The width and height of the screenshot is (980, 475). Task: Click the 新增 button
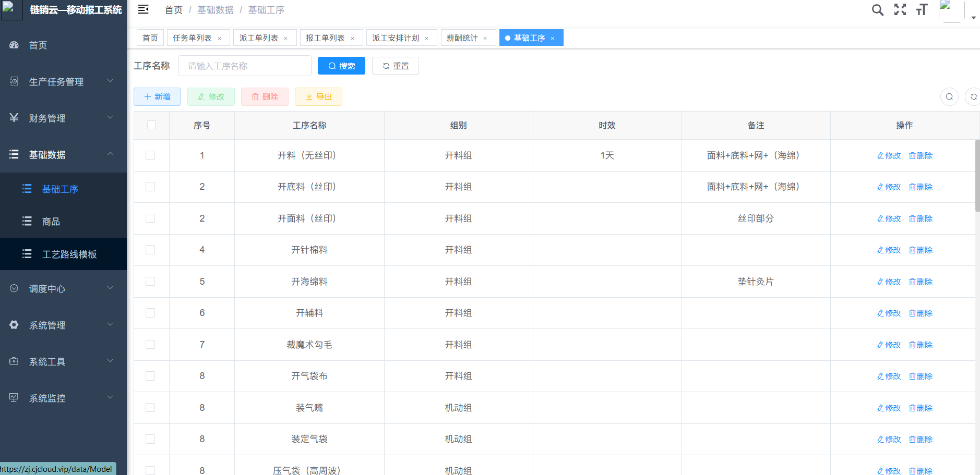coord(157,96)
